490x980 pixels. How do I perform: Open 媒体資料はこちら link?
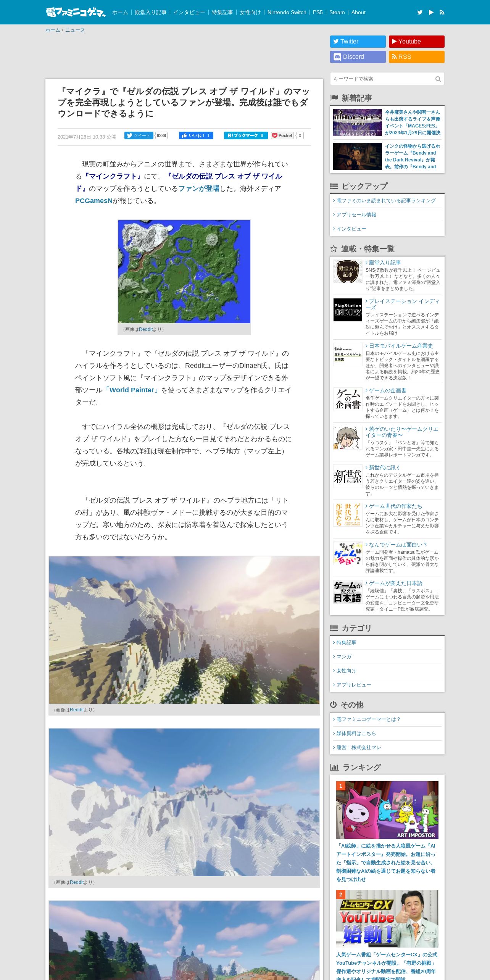tap(356, 733)
